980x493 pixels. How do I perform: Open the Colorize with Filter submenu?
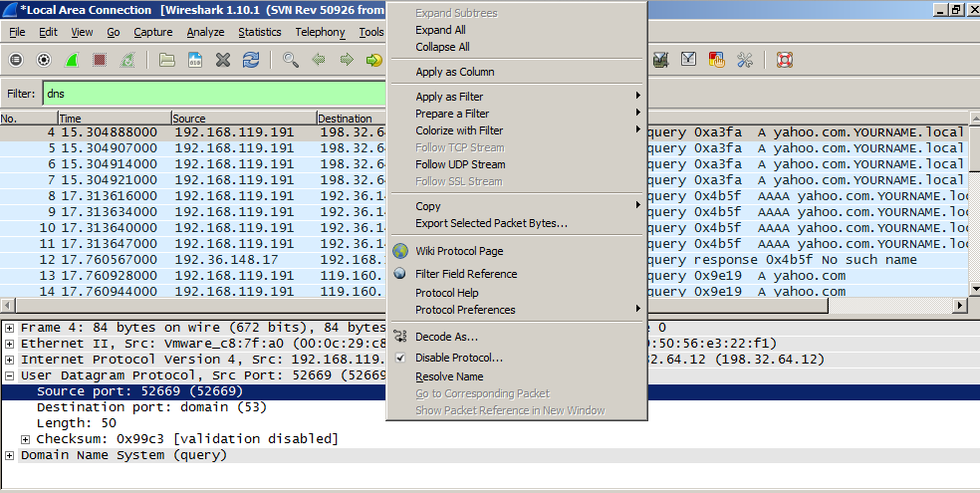pyautogui.click(x=517, y=129)
